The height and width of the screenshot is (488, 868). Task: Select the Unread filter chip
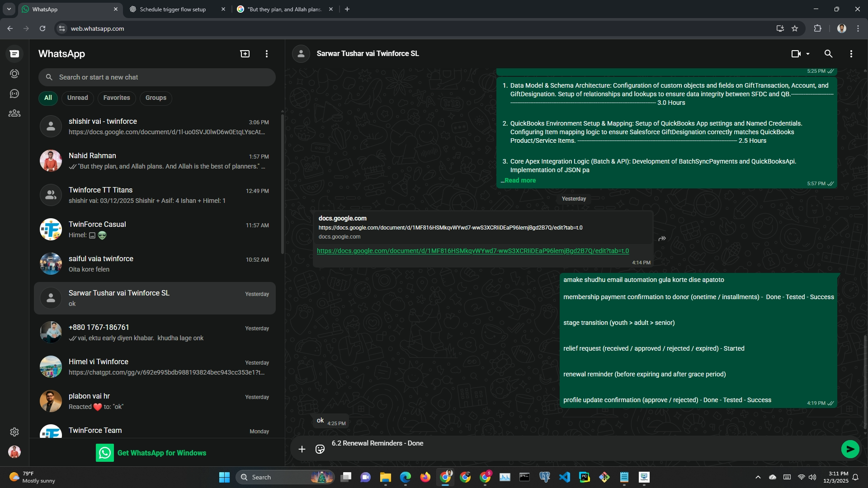(x=78, y=98)
